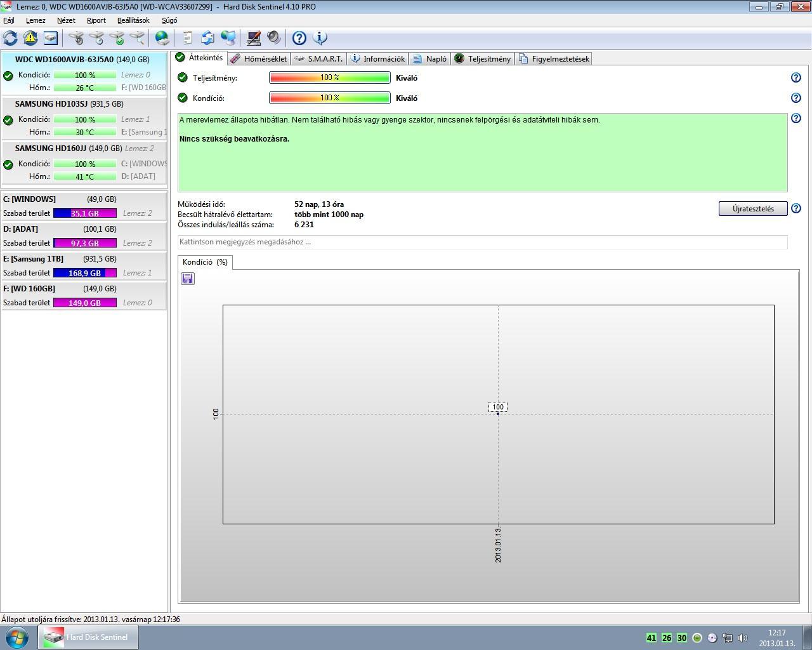812x650 pixels.
Task: Select the E: [Samsung 1TB] partition
Action: [x=84, y=266]
